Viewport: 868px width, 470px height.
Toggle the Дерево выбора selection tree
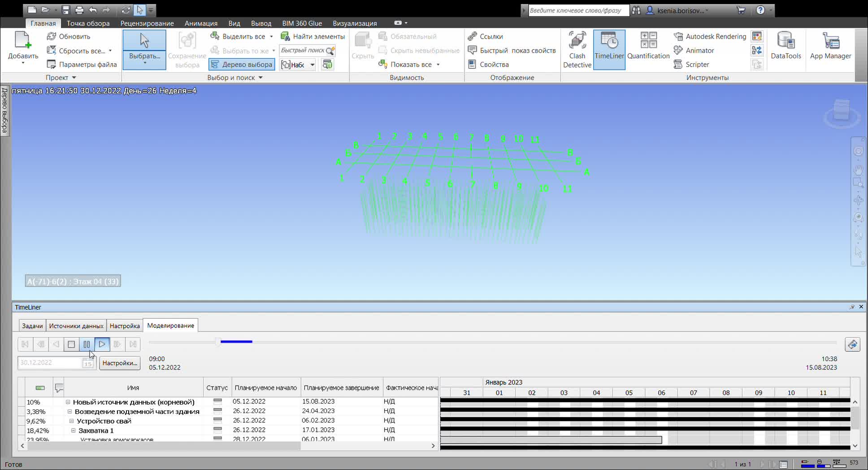pos(242,64)
